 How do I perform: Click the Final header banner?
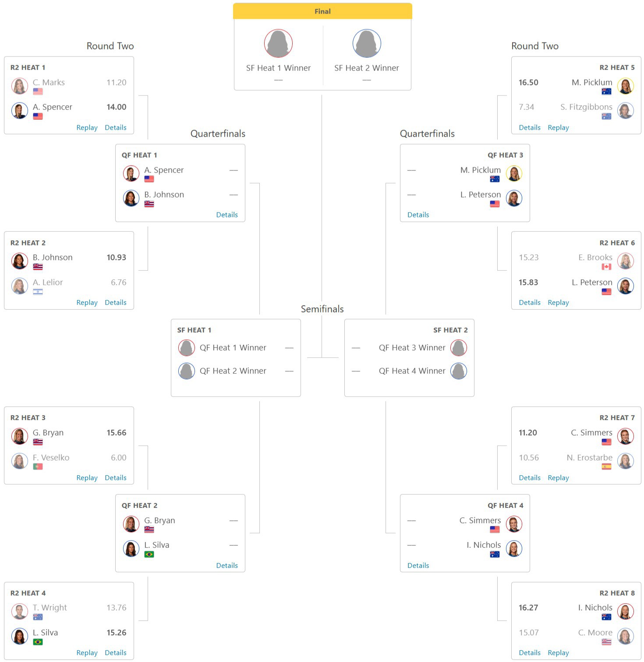322,11
